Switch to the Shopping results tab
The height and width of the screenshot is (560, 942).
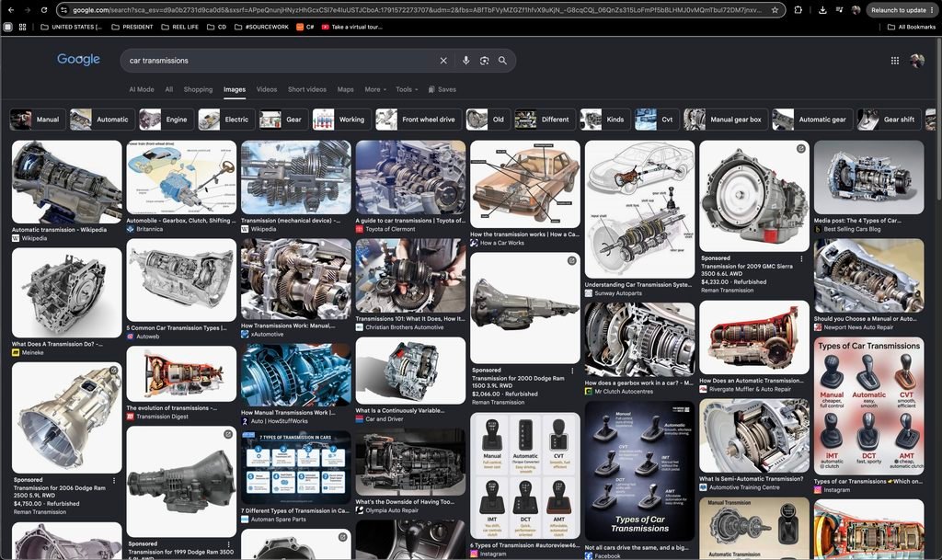pyautogui.click(x=199, y=89)
